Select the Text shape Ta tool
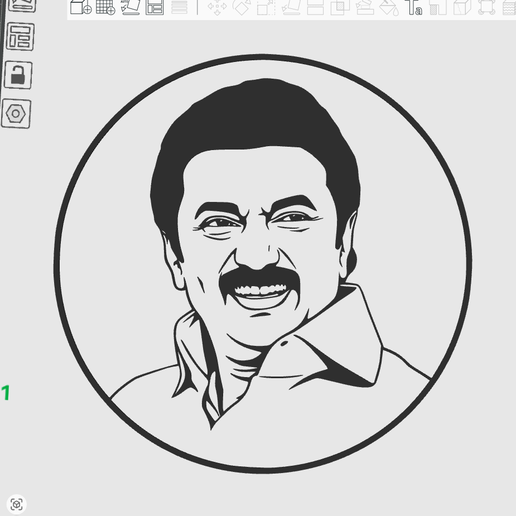 coord(414,7)
